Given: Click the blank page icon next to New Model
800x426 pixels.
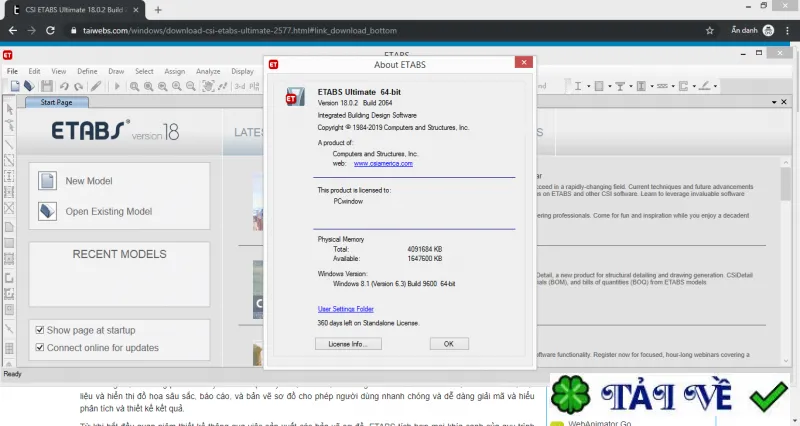Looking at the screenshot, I should point(47,181).
